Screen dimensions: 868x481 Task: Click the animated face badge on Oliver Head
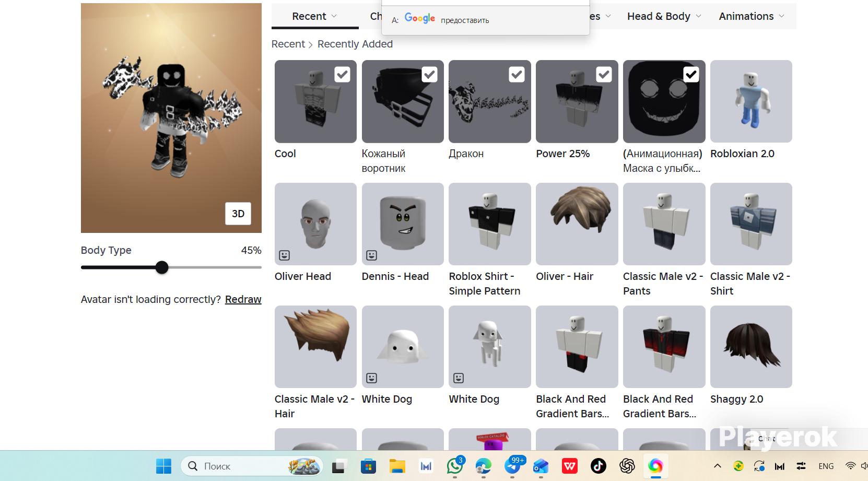click(284, 255)
